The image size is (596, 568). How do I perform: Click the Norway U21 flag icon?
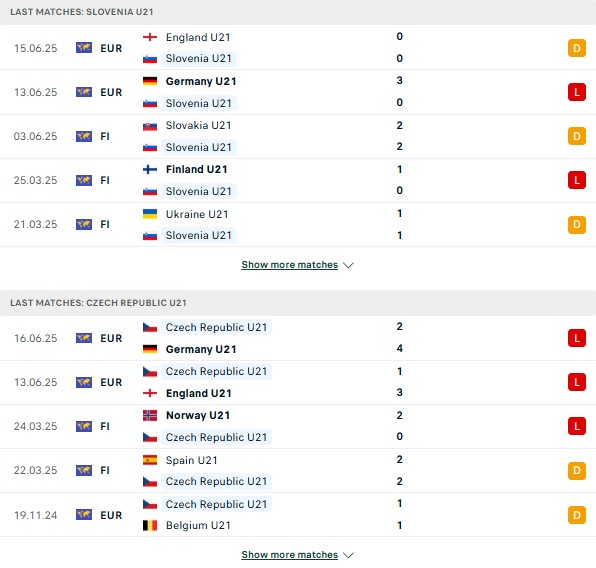click(150, 415)
